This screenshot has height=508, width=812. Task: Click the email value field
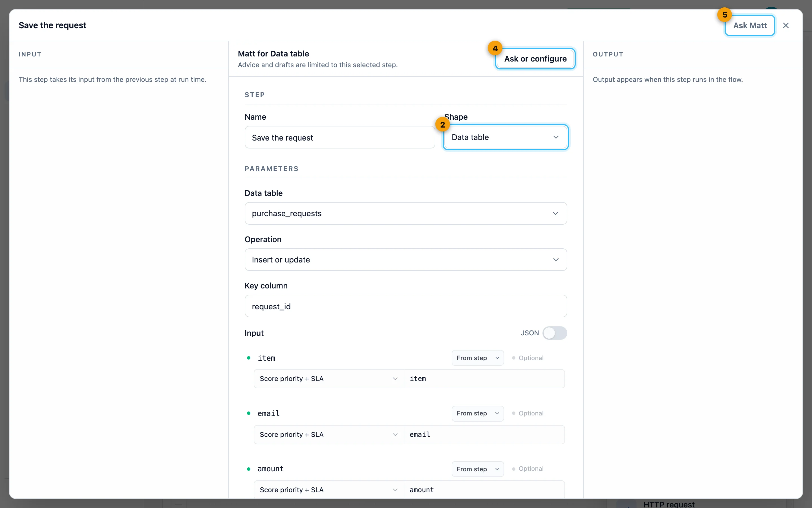pyautogui.click(x=484, y=434)
